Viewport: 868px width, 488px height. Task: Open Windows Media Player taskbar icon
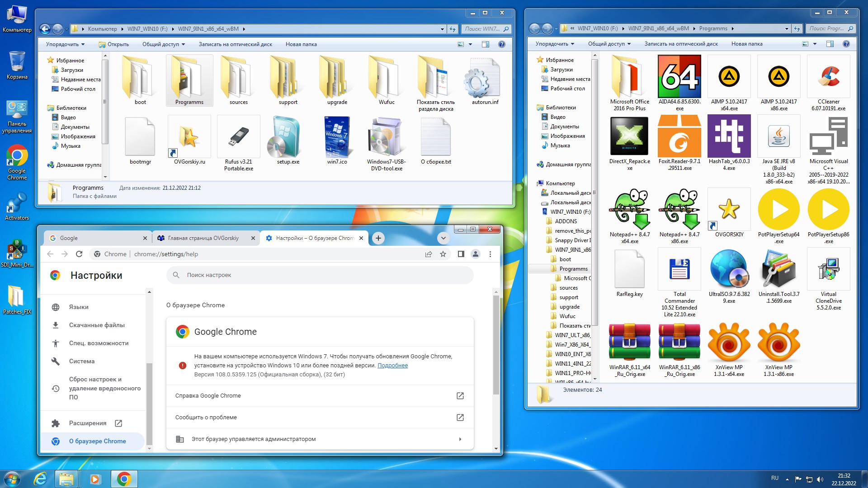pyautogui.click(x=95, y=479)
